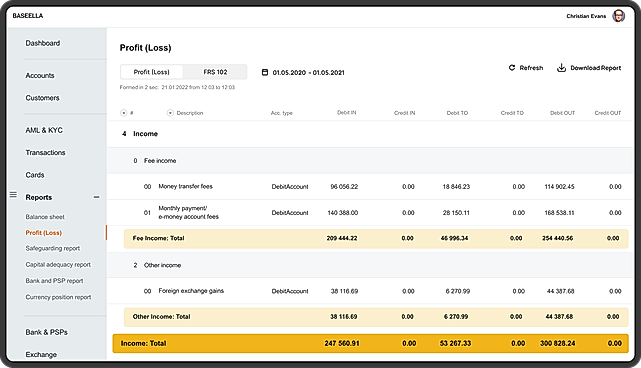The width and height of the screenshot is (641, 368).
Task: Open AML & KYC section
Action: click(x=44, y=130)
